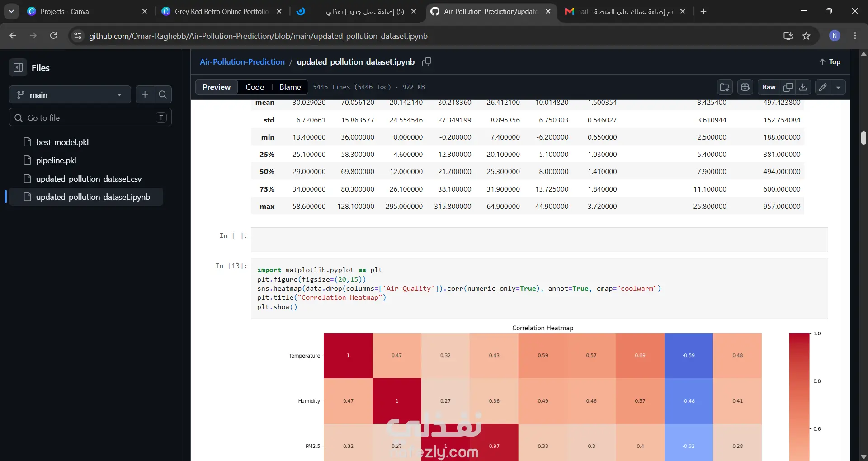The width and height of the screenshot is (868, 461).
Task: Open the file in github.dev workspace icon
Action: click(x=725, y=87)
